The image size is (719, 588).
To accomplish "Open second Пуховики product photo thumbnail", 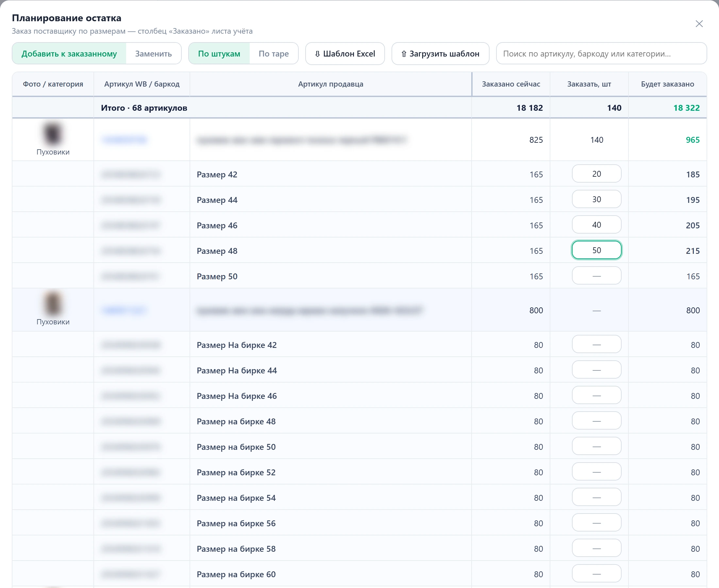I will (x=53, y=304).
